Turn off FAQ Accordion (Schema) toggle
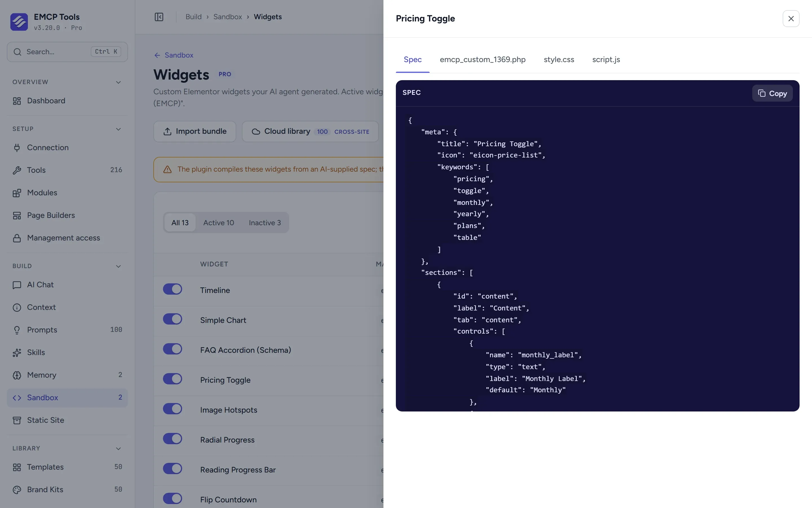This screenshot has height=508, width=812. [x=173, y=349]
